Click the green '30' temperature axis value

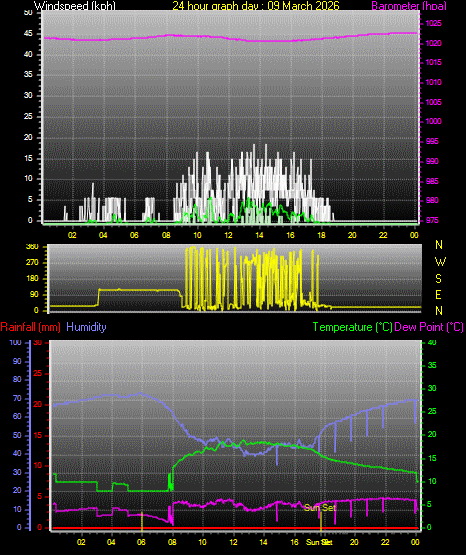tap(432, 388)
